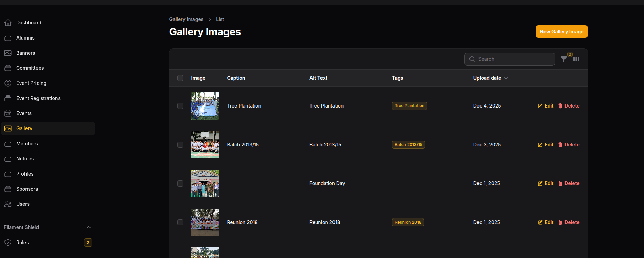Click the Event Pricing dollar icon

(8, 83)
